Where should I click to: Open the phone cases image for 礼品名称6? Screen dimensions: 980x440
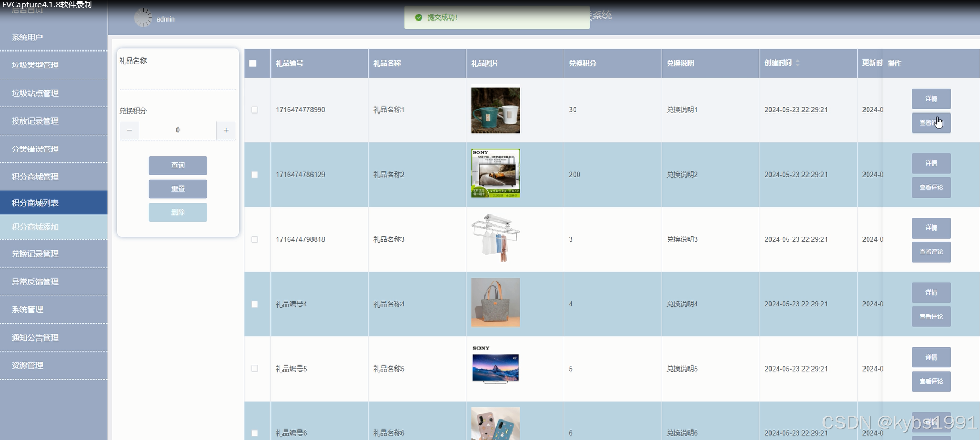click(496, 424)
